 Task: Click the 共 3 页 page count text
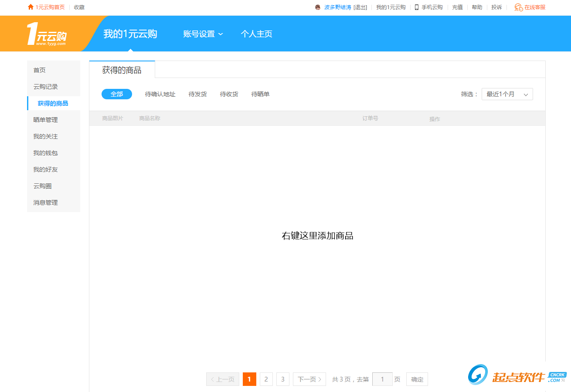341,379
